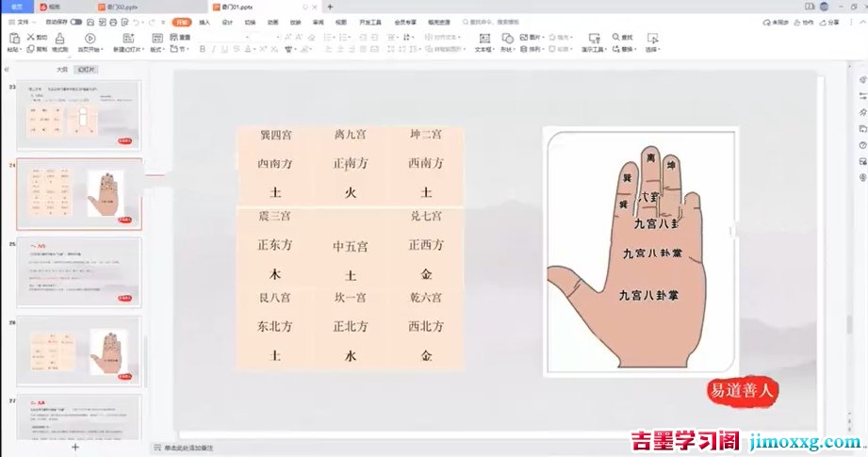Toggle Italic formatting button
Screen dimensions: 868x457
[x=214, y=49]
